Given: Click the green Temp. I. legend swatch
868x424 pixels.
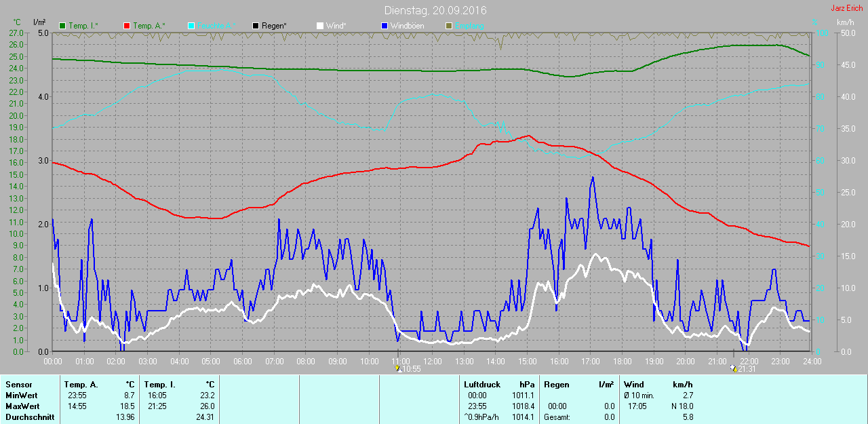Looking at the screenshot, I should [x=63, y=26].
